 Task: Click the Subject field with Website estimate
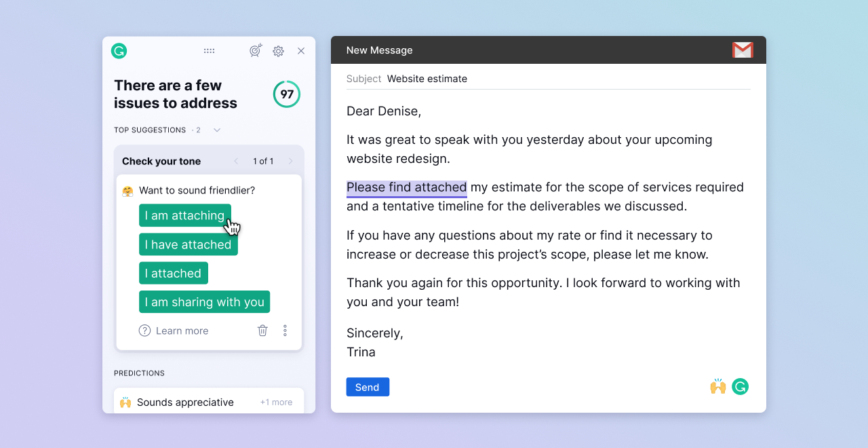(427, 79)
